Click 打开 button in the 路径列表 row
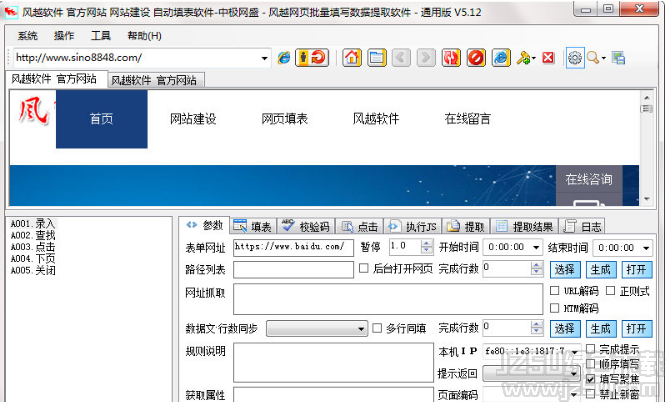 [x=636, y=269]
